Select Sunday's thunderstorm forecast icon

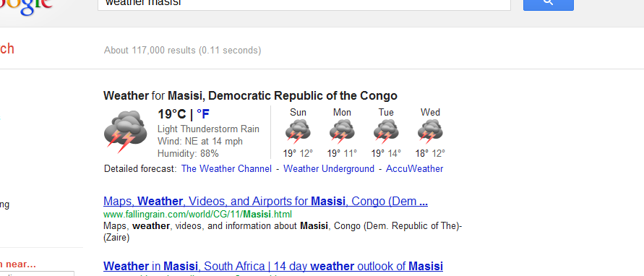coord(298,131)
